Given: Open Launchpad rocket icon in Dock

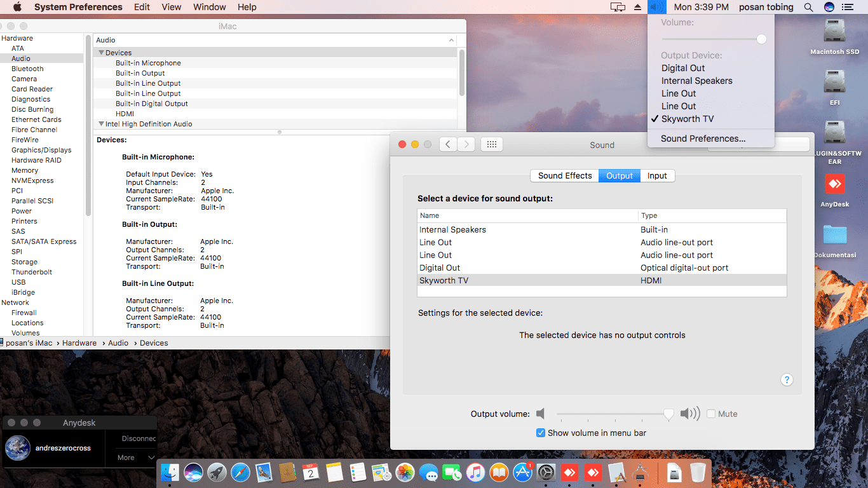Looking at the screenshot, I should [x=217, y=472].
